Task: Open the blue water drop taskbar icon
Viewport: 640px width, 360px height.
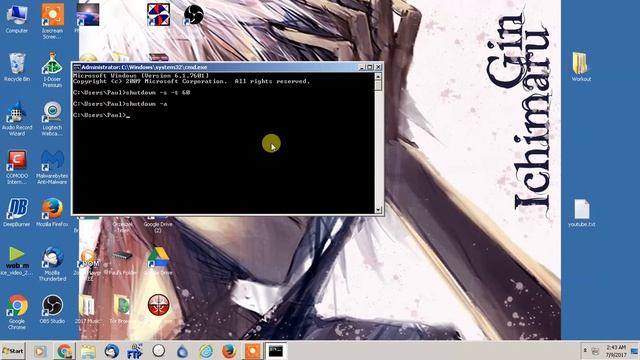Action: point(182,351)
